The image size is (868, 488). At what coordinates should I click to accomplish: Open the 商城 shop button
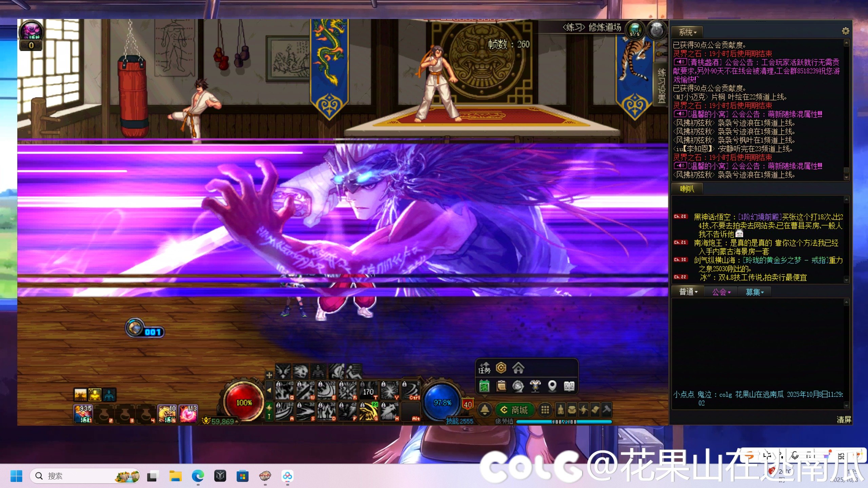(x=515, y=410)
